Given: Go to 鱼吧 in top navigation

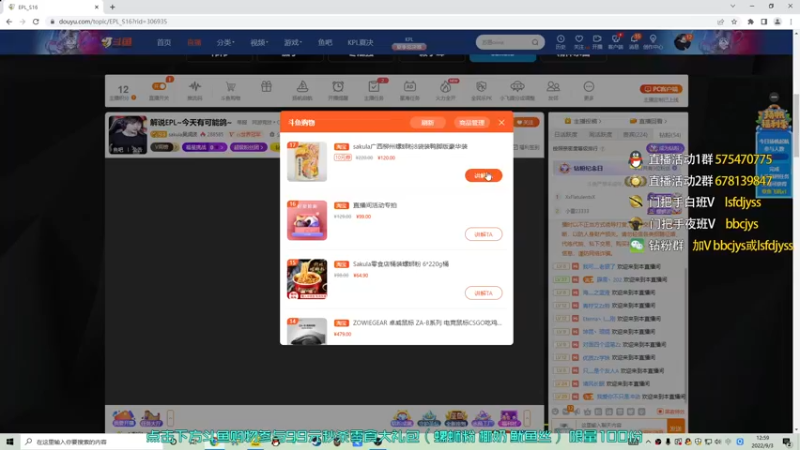Looking at the screenshot, I should tap(325, 42).
